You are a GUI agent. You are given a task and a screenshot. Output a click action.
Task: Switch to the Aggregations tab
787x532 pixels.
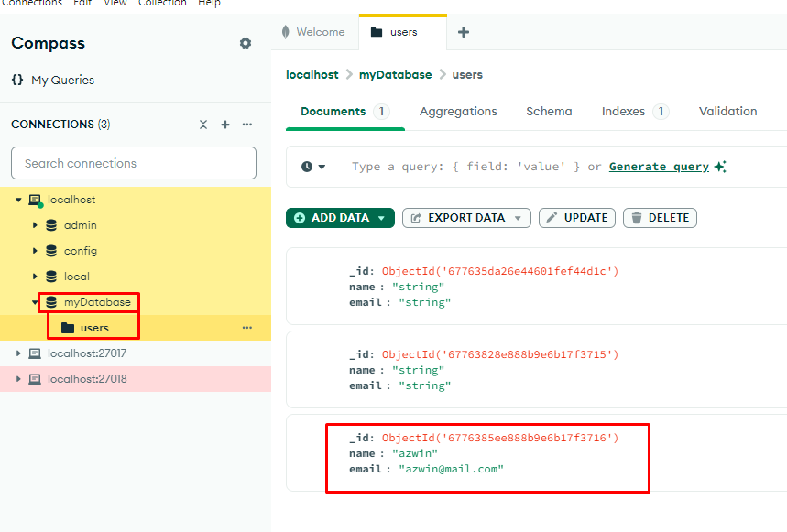click(458, 112)
